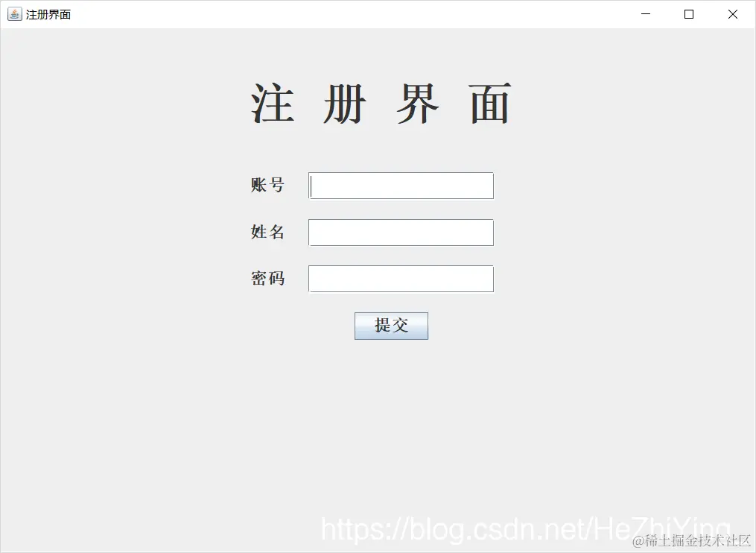The height and width of the screenshot is (553, 756).
Task: Minimize the 注册界面 window
Action: point(646,14)
